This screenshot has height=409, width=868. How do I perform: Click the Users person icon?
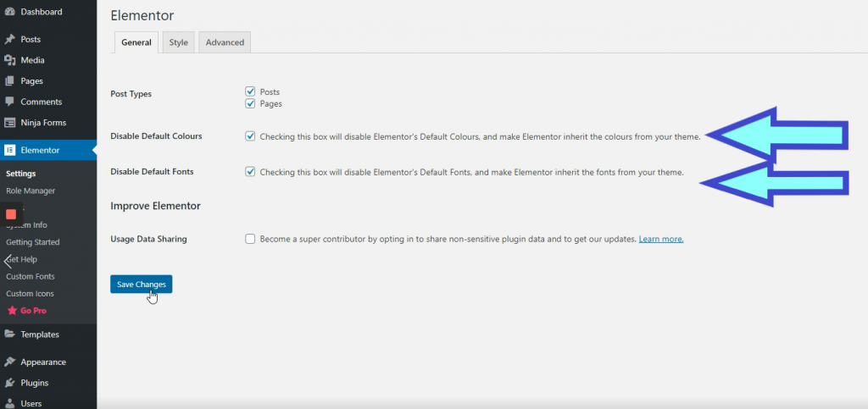click(9, 403)
